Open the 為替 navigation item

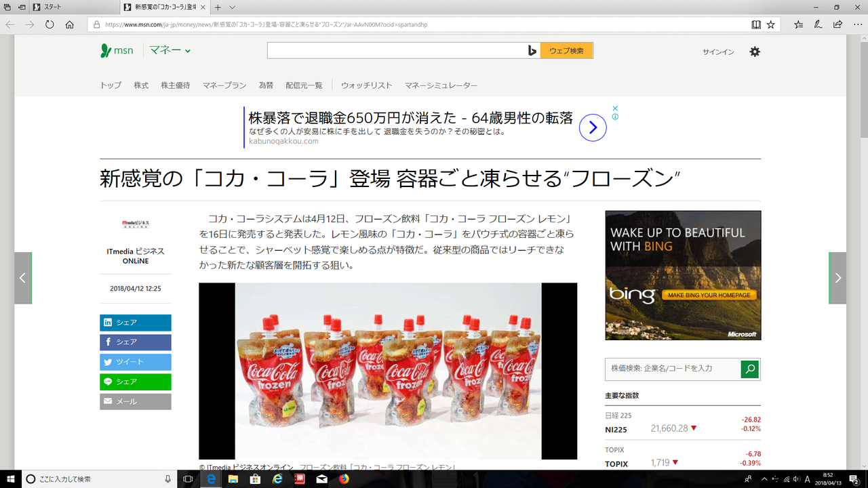pyautogui.click(x=266, y=85)
